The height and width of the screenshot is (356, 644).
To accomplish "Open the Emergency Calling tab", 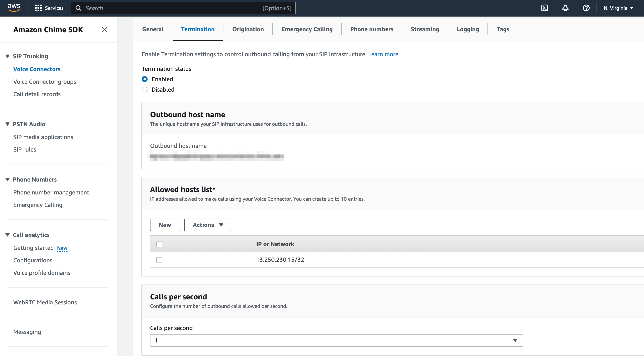I will (x=307, y=29).
